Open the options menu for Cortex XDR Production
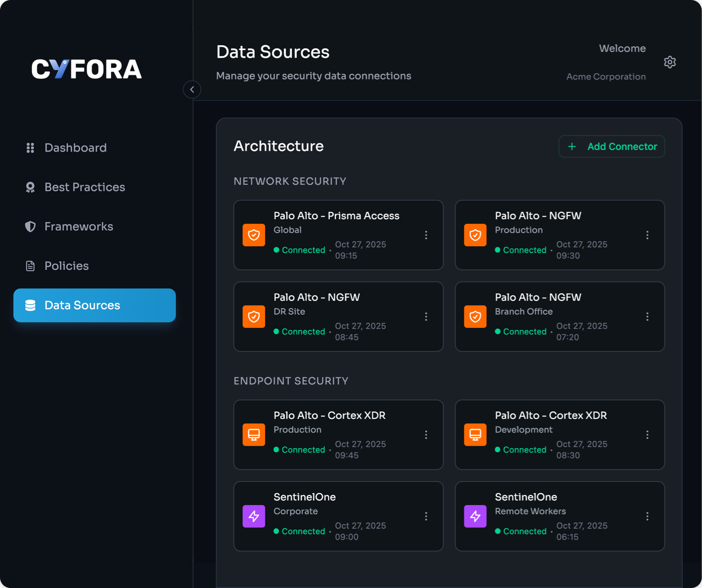702x588 pixels. point(426,435)
